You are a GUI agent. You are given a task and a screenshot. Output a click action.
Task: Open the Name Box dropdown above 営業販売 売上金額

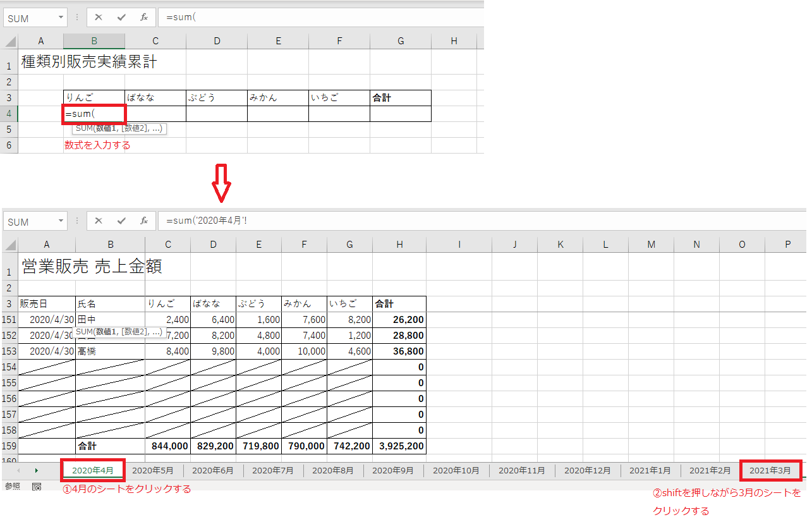pos(61,221)
